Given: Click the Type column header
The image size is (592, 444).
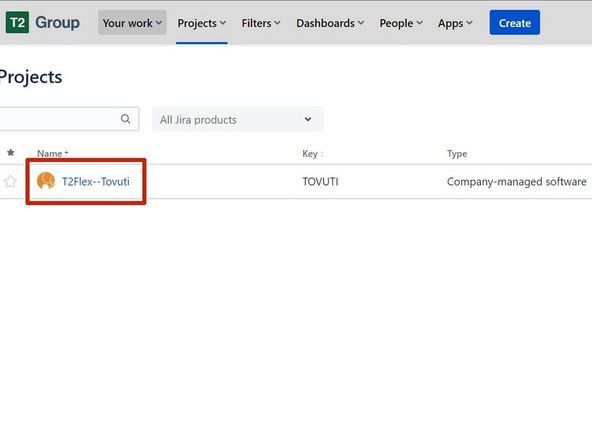Looking at the screenshot, I should (x=457, y=153).
